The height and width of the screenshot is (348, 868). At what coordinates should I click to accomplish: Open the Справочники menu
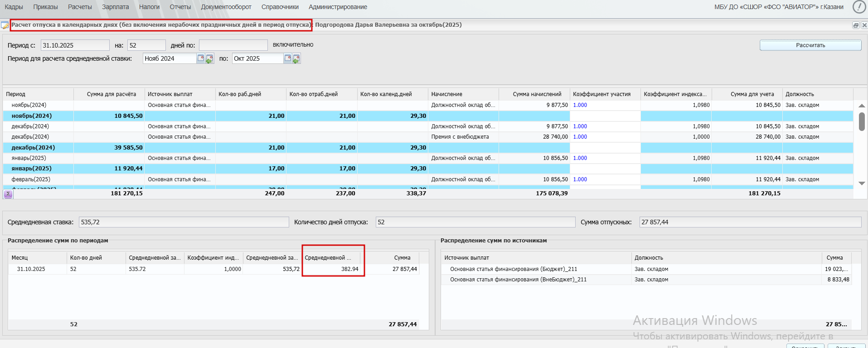280,7
